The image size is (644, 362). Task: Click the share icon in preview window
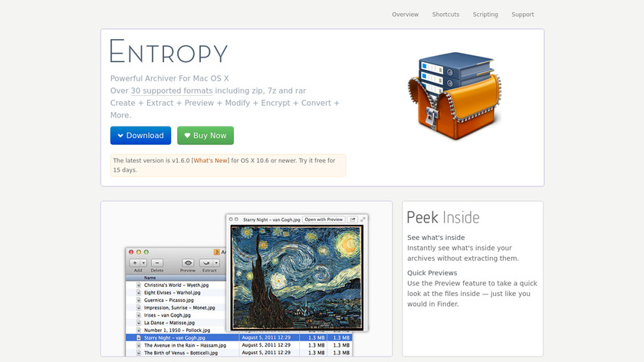[x=353, y=219]
